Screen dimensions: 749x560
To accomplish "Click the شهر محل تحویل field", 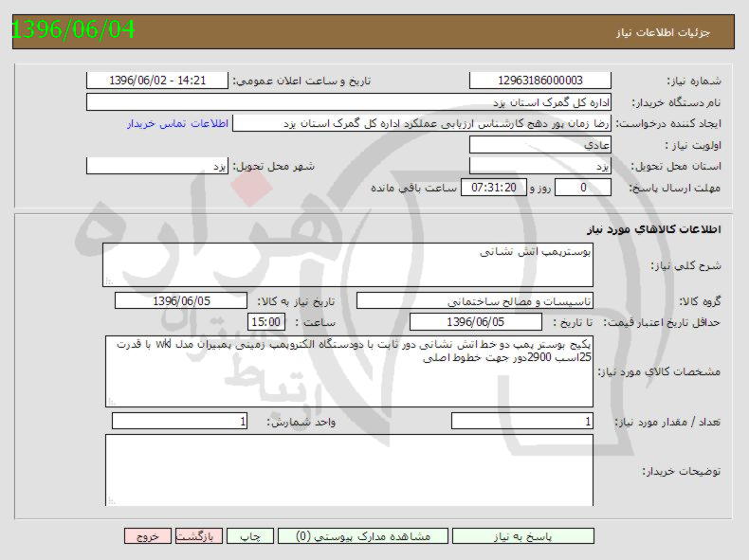I will point(157,166).
